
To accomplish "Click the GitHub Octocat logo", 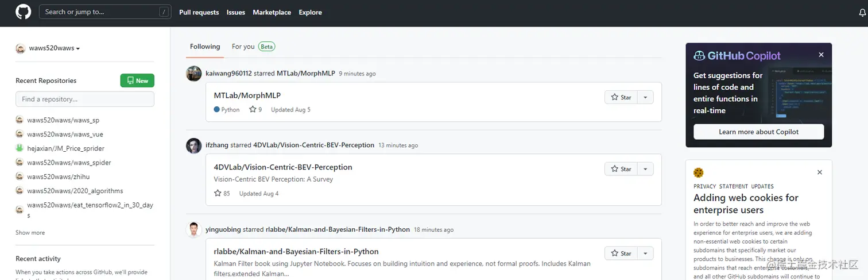I will tap(23, 12).
